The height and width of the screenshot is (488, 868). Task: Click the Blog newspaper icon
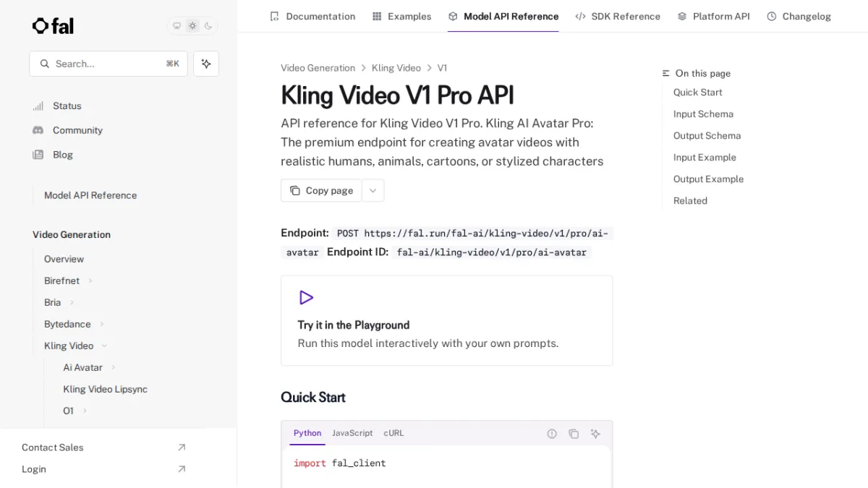pos(38,155)
